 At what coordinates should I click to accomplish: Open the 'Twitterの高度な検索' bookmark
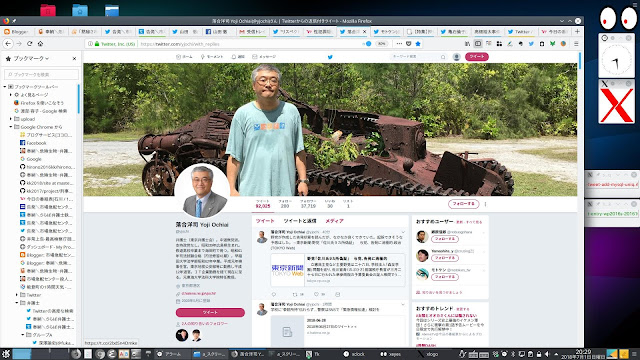click(x=50, y=311)
